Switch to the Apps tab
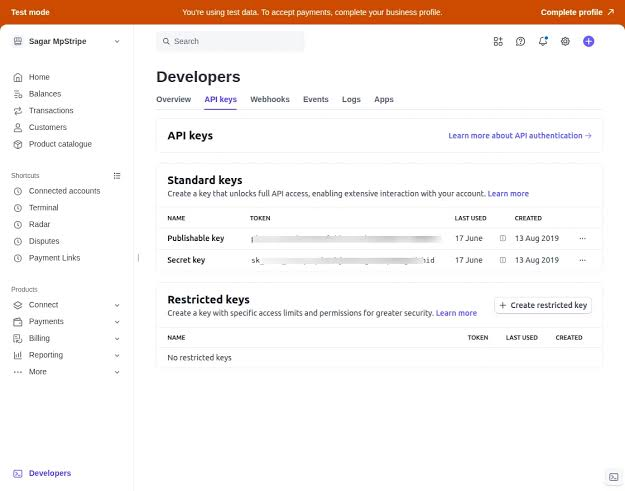625x491 pixels. tap(383, 100)
